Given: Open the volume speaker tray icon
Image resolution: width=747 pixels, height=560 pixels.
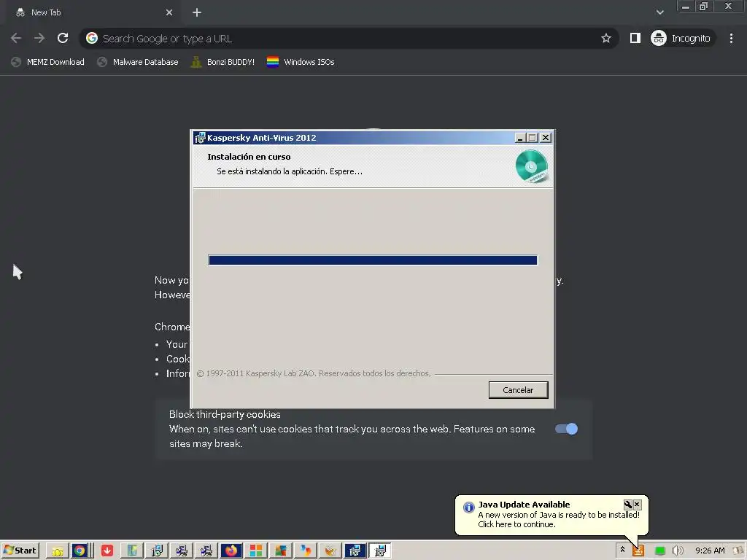Looking at the screenshot, I should pos(677,551).
